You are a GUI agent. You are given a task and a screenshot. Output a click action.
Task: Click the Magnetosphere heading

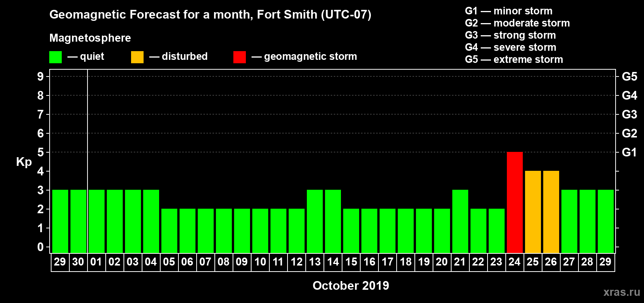(90, 38)
